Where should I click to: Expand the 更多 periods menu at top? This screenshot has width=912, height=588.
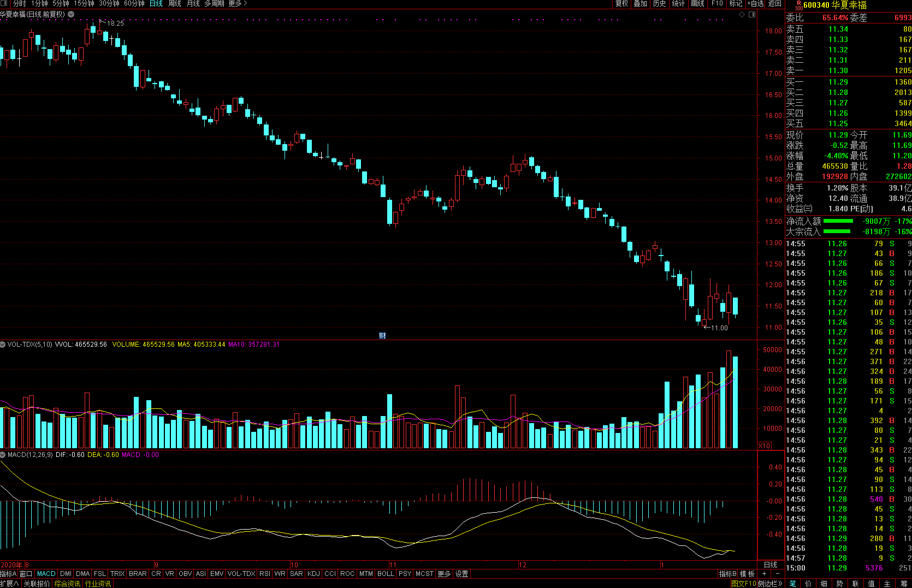pos(238,3)
